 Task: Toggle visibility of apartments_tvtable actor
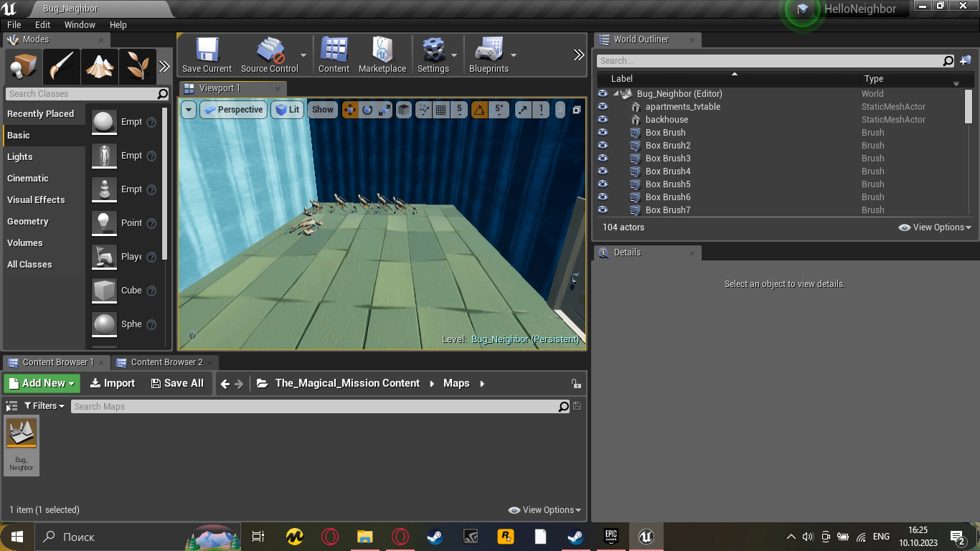pyautogui.click(x=603, y=107)
